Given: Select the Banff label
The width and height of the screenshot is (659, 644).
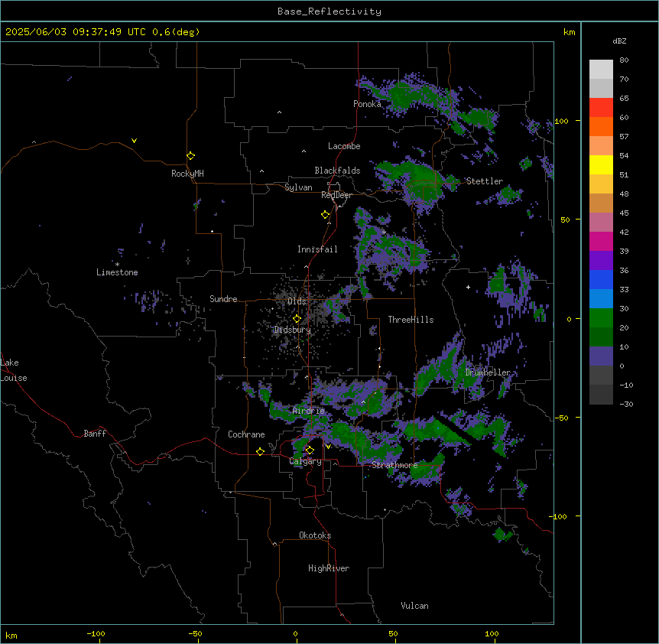Looking at the screenshot, I should point(95,434).
